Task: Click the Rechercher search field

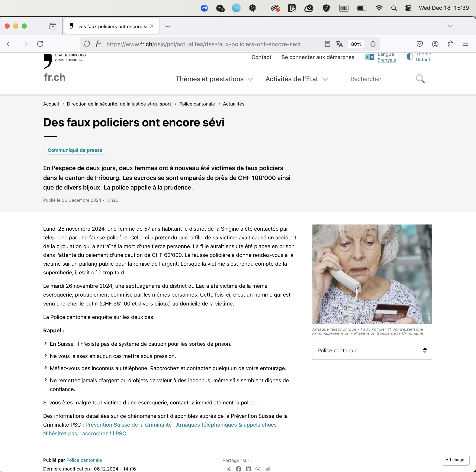Action: [382, 79]
